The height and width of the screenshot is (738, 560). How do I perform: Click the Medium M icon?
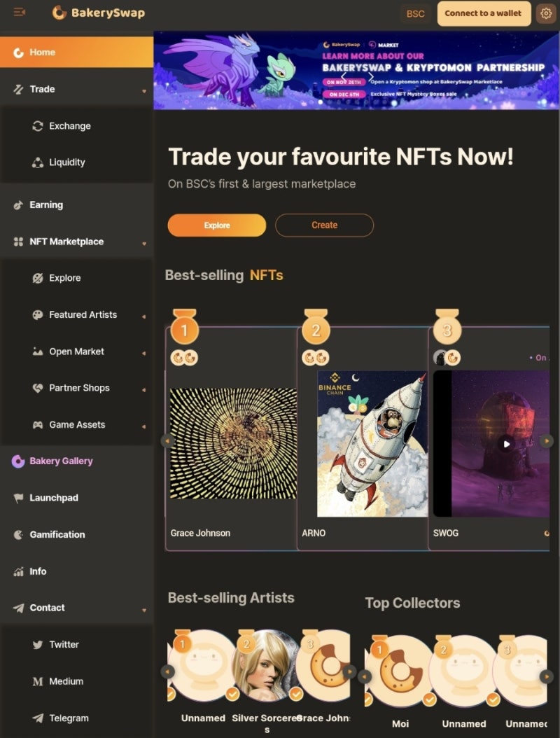(x=38, y=681)
